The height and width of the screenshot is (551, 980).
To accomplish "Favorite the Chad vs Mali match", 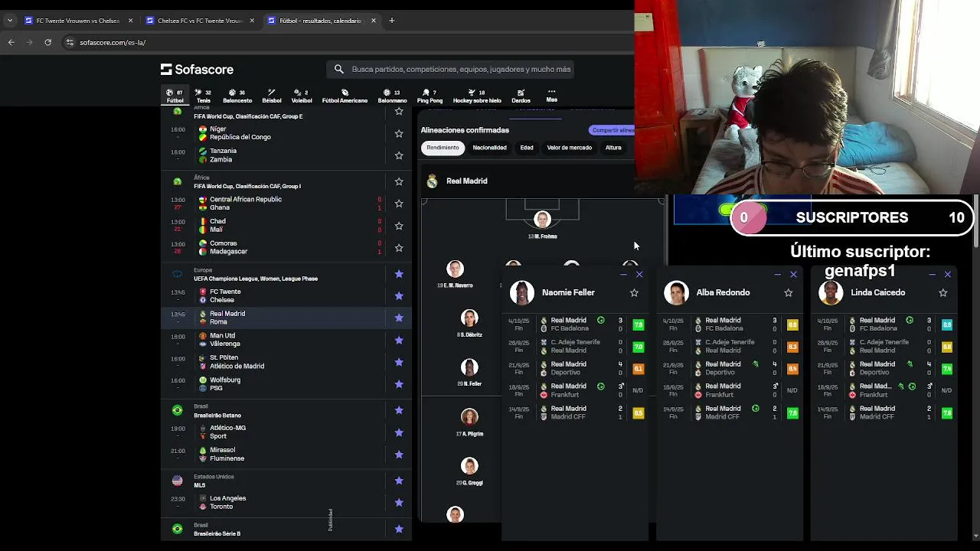I will pos(399,226).
